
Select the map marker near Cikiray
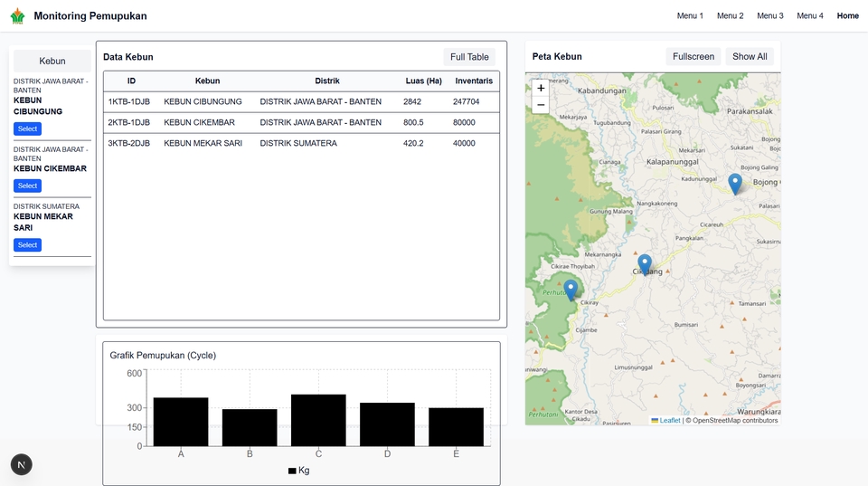coord(571,291)
